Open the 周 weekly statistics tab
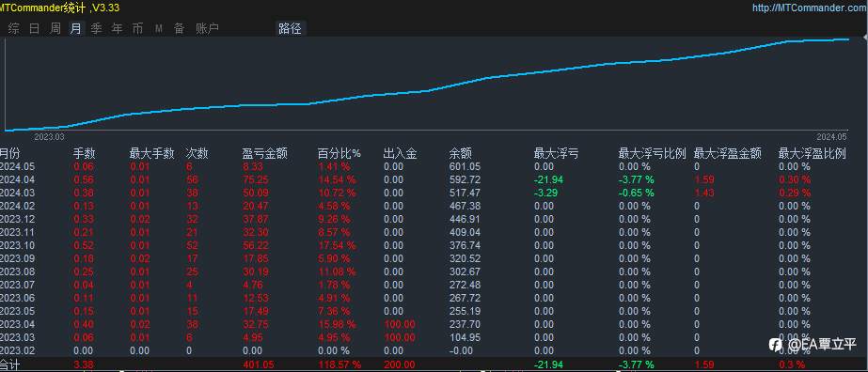The height and width of the screenshot is (372, 868). (55, 29)
